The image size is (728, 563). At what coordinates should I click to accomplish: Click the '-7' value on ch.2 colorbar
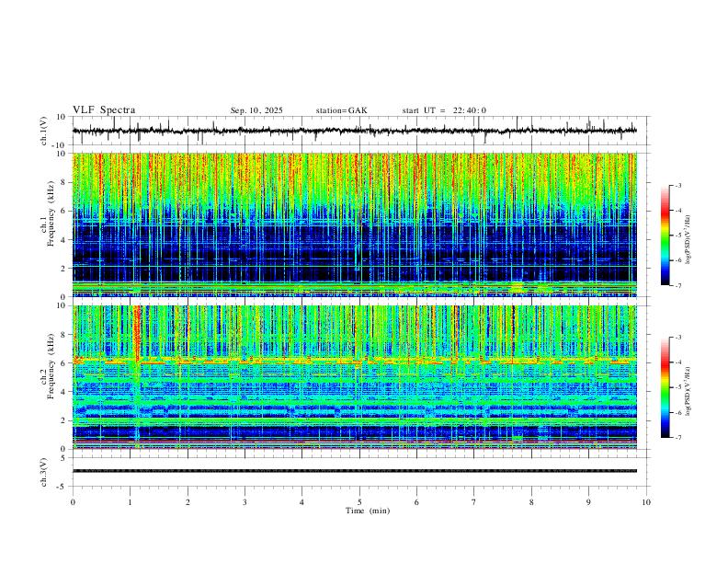pos(677,438)
